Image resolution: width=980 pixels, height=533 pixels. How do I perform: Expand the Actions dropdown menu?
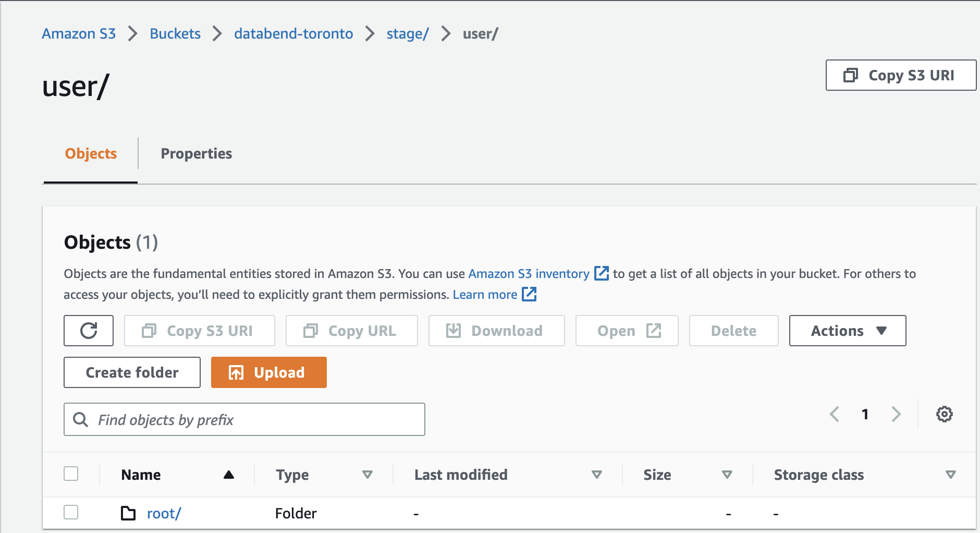[847, 331]
